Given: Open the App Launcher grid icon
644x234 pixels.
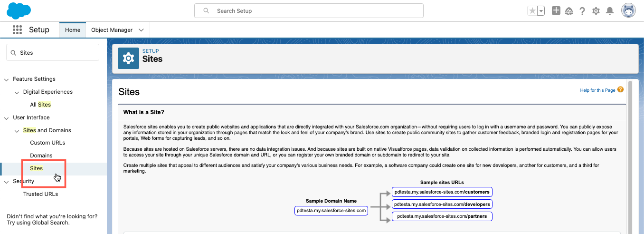Looking at the screenshot, I should pos(18,30).
